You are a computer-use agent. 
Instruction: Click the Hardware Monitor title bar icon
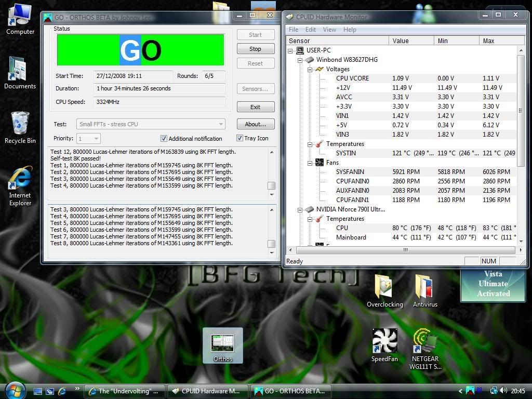289,17
